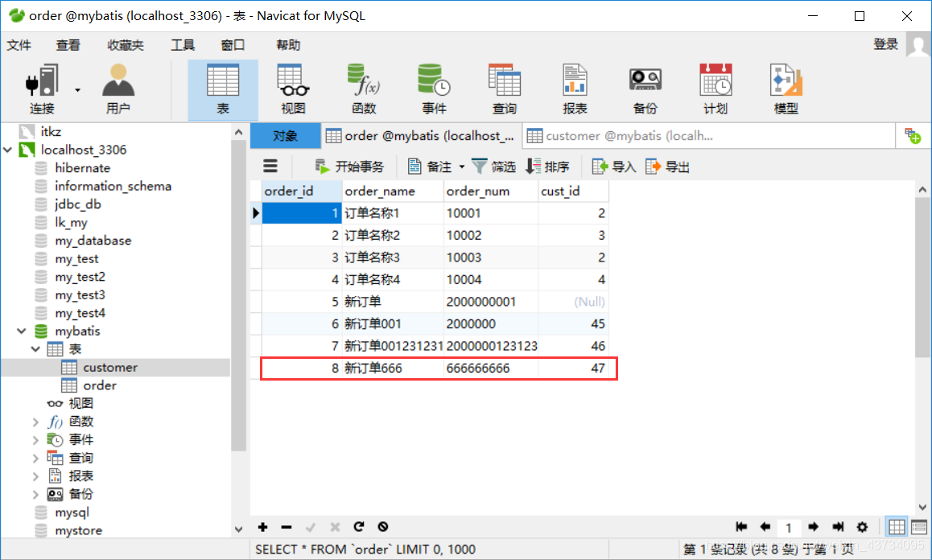Open the 窗口 window menu

tap(233, 45)
